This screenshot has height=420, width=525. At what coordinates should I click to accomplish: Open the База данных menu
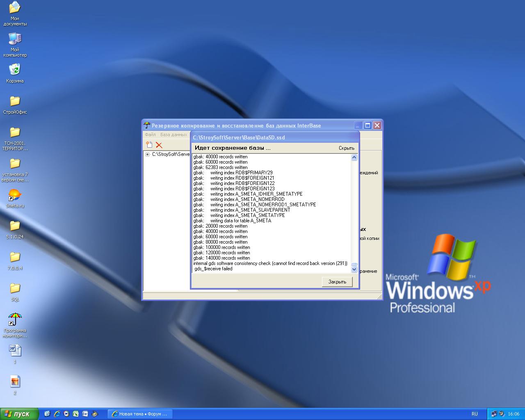173,135
